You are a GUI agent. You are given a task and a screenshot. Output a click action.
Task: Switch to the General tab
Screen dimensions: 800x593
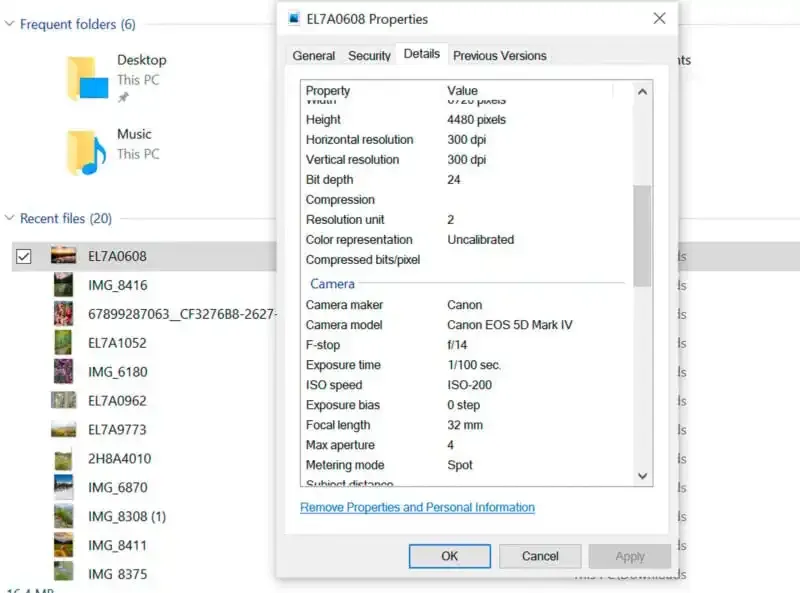click(x=313, y=56)
